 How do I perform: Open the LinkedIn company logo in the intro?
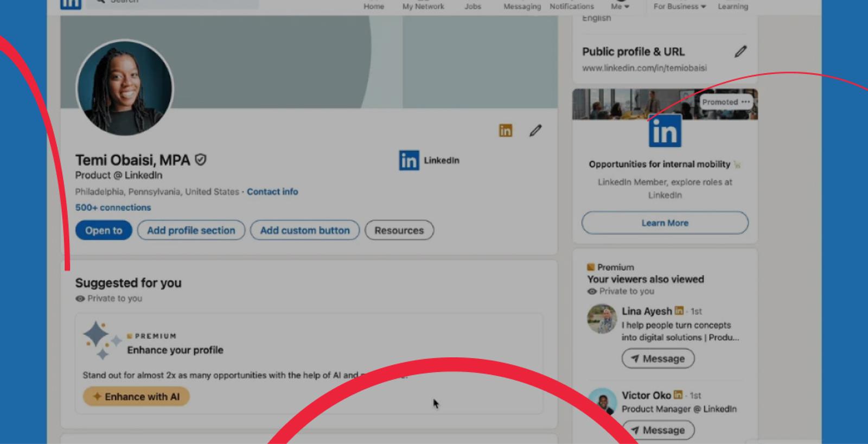click(409, 161)
